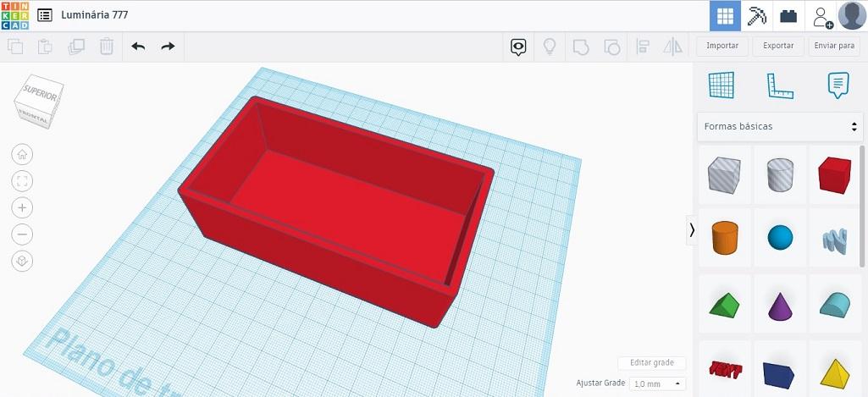Click the Delete trash icon
The height and width of the screenshot is (397, 868).
(107, 47)
